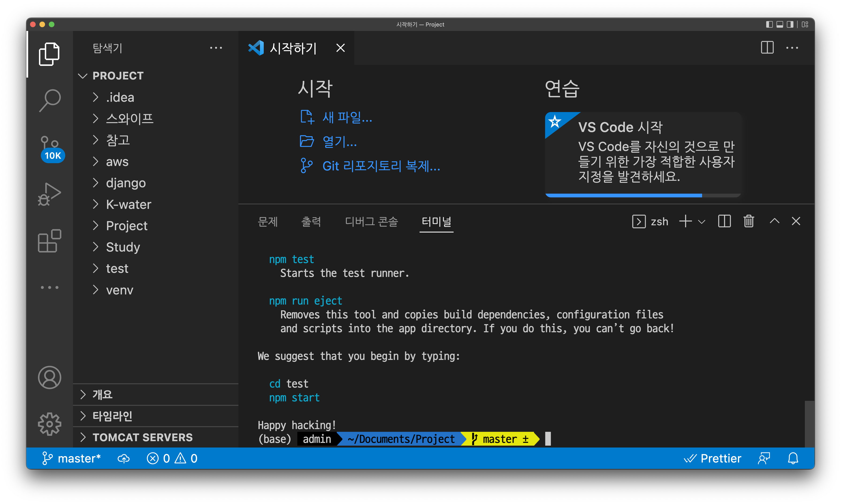This screenshot has height=504, width=841.
Task: Kill terminal with trash icon
Action: [749, 222]
